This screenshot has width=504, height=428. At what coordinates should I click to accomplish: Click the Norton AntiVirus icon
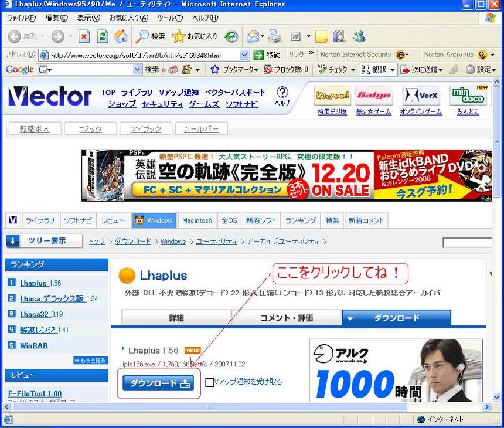coord(482,55)
